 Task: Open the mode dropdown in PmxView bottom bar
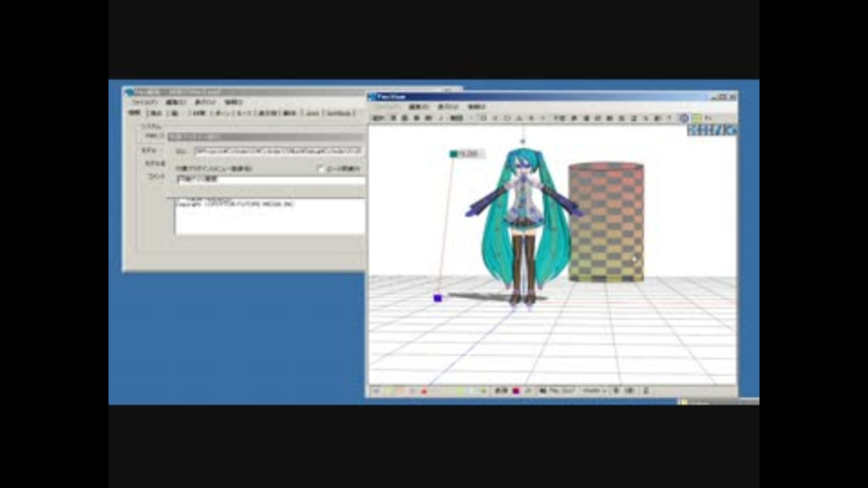click(x=595, y=390)
